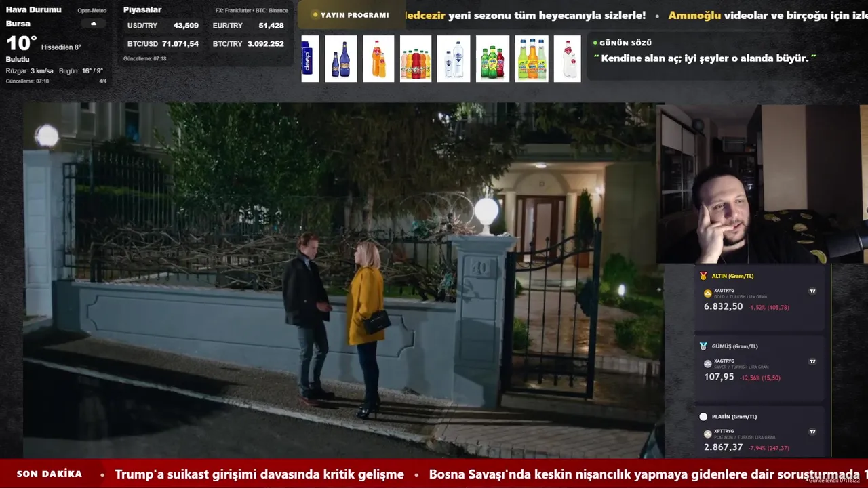Click the Güncelleme: 07:18 under Piyasalar
Screen dimensions: 868x488
[144, 59]
